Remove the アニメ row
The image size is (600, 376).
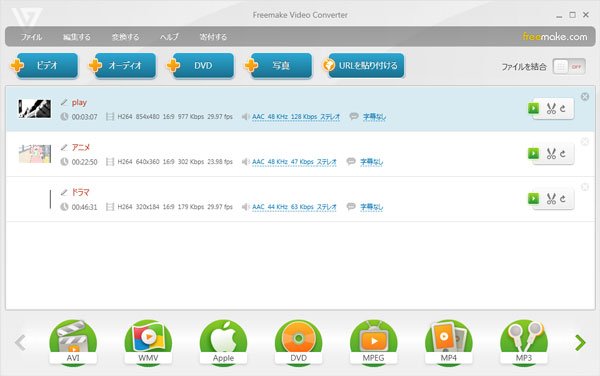[585, 142]
